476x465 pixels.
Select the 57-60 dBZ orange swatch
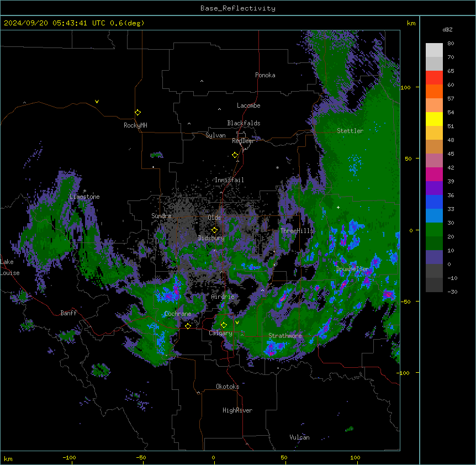pyautogui.click(x=434, y=91)
